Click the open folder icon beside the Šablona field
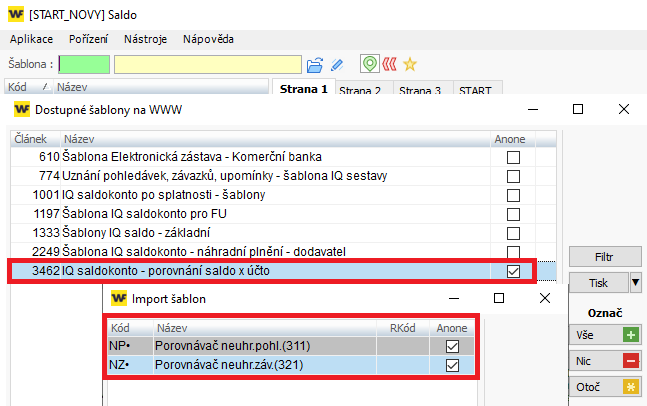Screen dimensions: 647x406 click(315, 64)
